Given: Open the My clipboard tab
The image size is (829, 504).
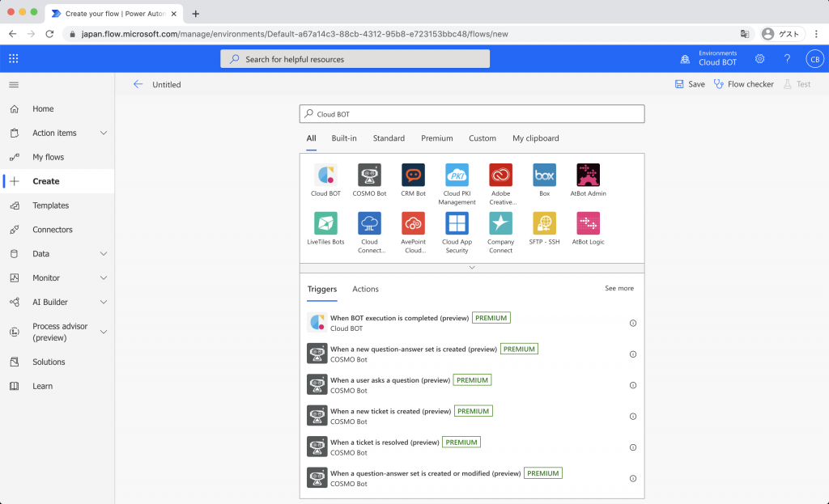Looking at the screenshot, I should 536,138.
